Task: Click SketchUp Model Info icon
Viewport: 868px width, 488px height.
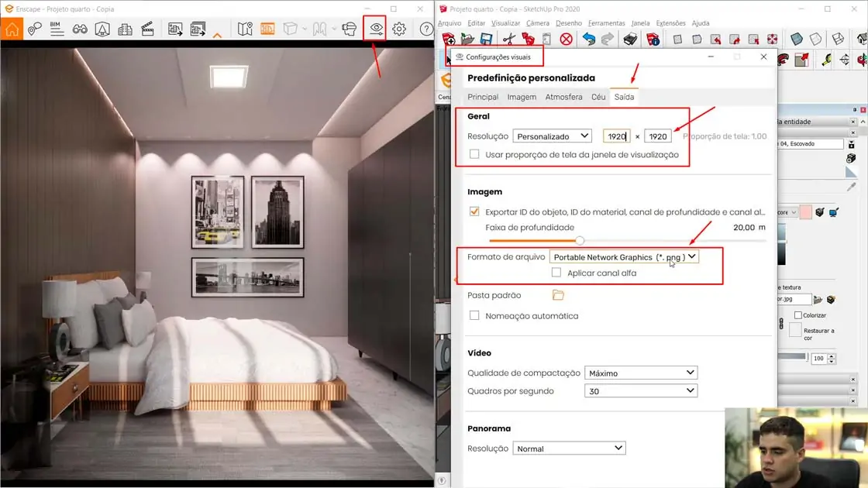Action: pyautogui.click(x=653, y=39)
